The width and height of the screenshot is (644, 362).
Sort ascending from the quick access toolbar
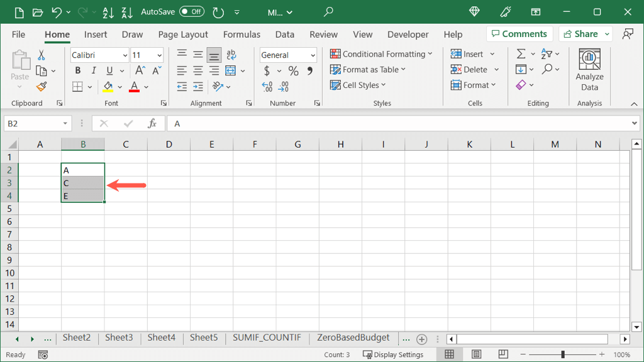pyautogui.click(x=108, y=12)
